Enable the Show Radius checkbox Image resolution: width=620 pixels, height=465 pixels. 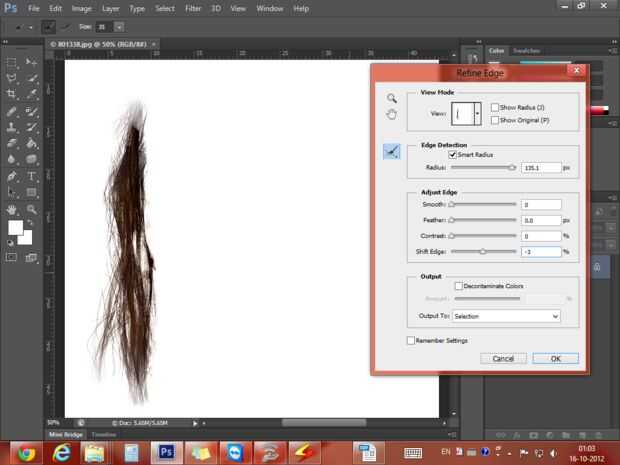495,107
